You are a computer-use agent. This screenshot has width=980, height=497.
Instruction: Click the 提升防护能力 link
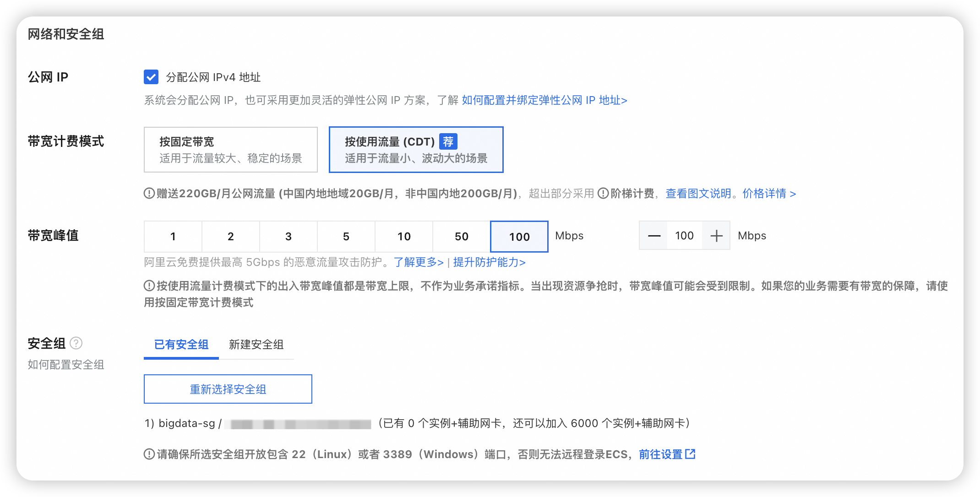point(488,262)
